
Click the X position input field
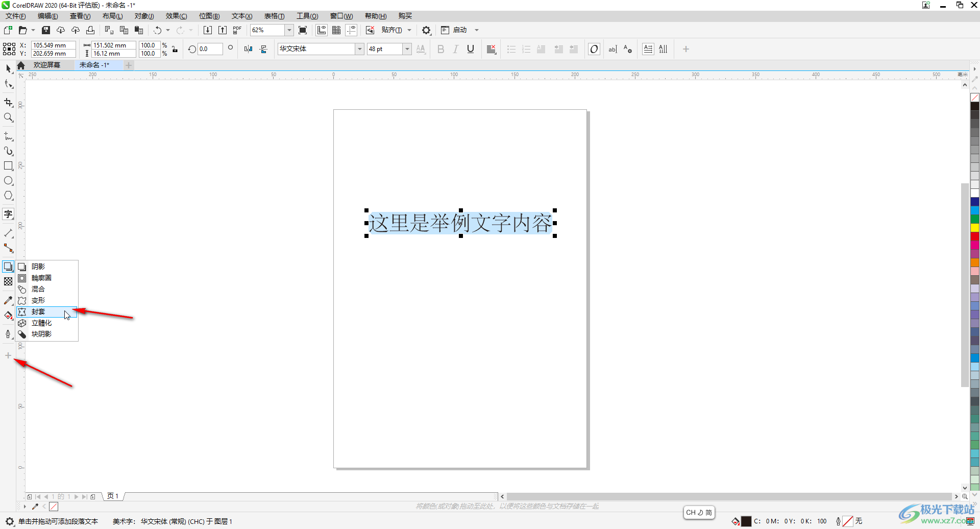click(x=54, y=45)
